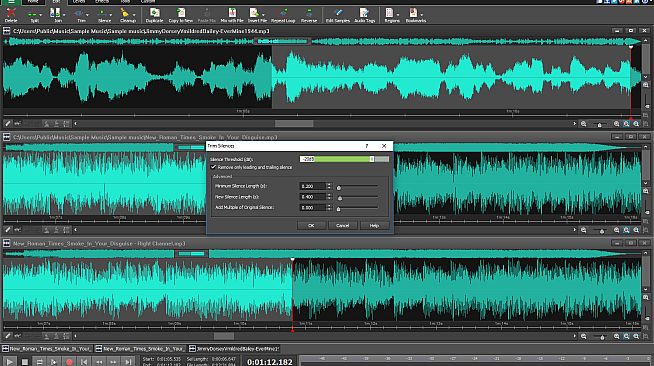Uncheck Remove only leading and trailing silence

(214, 167)
